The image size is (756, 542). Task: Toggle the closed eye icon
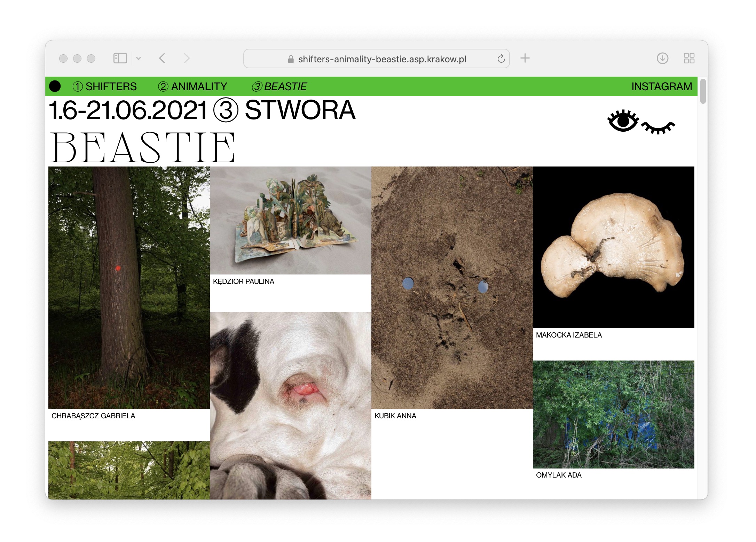coord(658,128)
